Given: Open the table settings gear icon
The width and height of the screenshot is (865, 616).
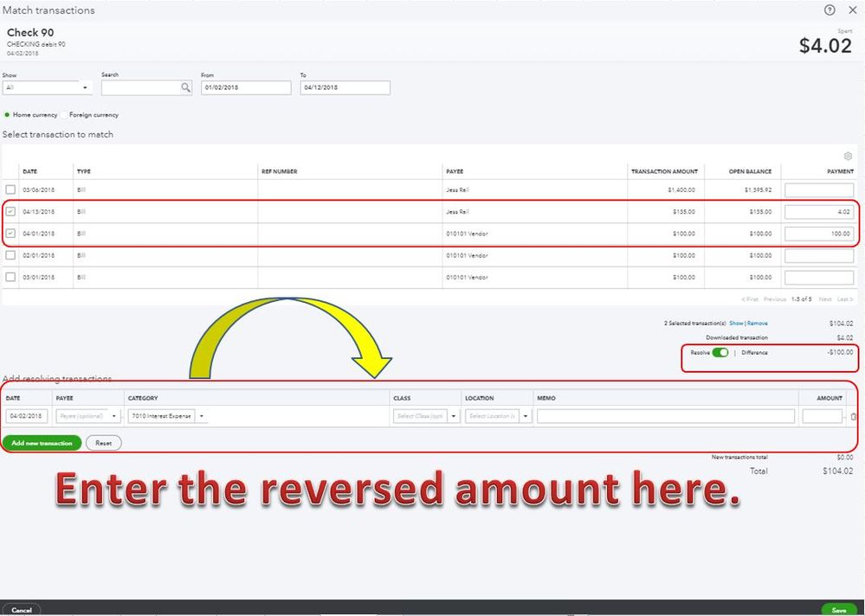Looking at the screenshot, I should (848, 156).
